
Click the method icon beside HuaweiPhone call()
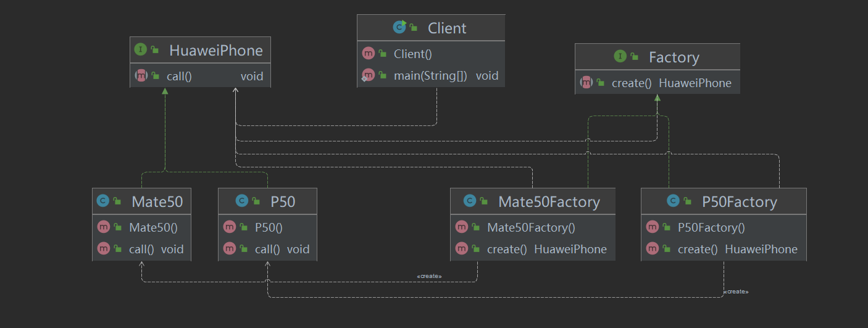tap(140, 76)
